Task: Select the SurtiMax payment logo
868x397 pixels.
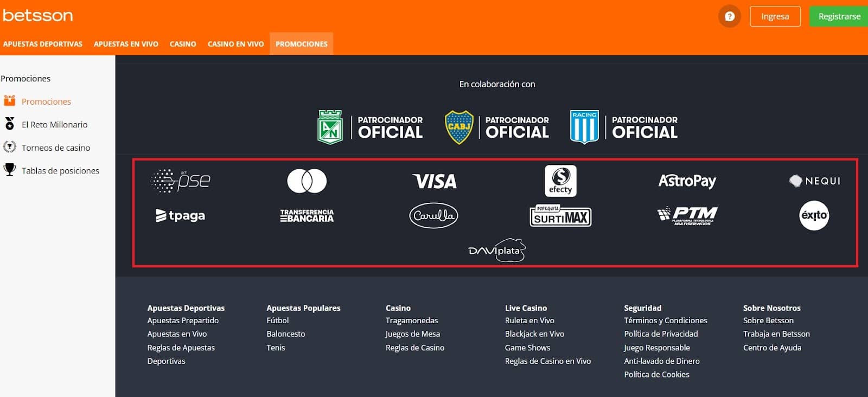Action: point(560,215)
